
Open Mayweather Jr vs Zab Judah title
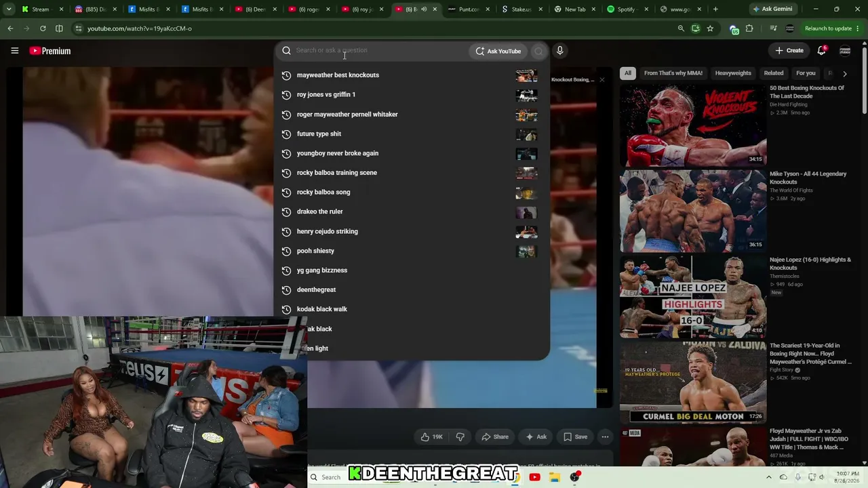pyautogui.click(x=808, y=439)
